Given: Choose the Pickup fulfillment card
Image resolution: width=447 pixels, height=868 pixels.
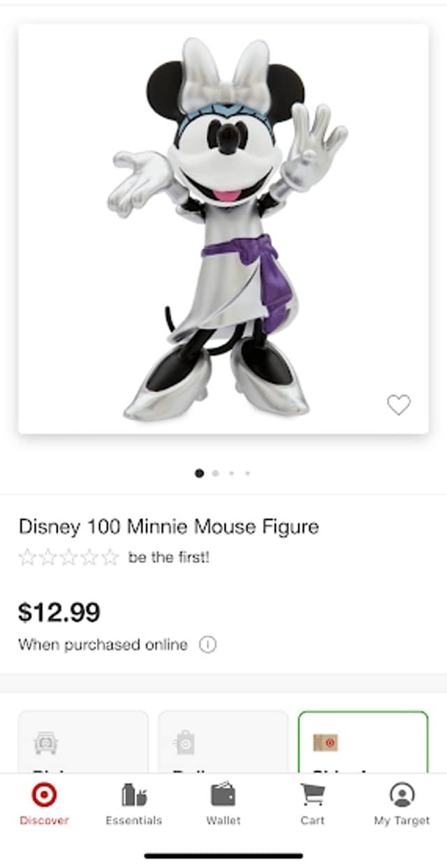Looking at the screenshot, I should click(x=83, y=742).
